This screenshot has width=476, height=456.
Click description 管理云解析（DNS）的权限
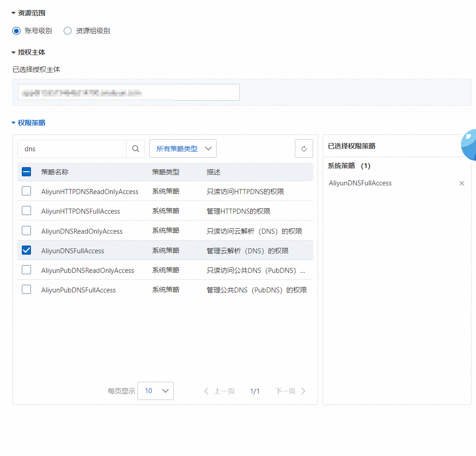[x=248, y=251]
